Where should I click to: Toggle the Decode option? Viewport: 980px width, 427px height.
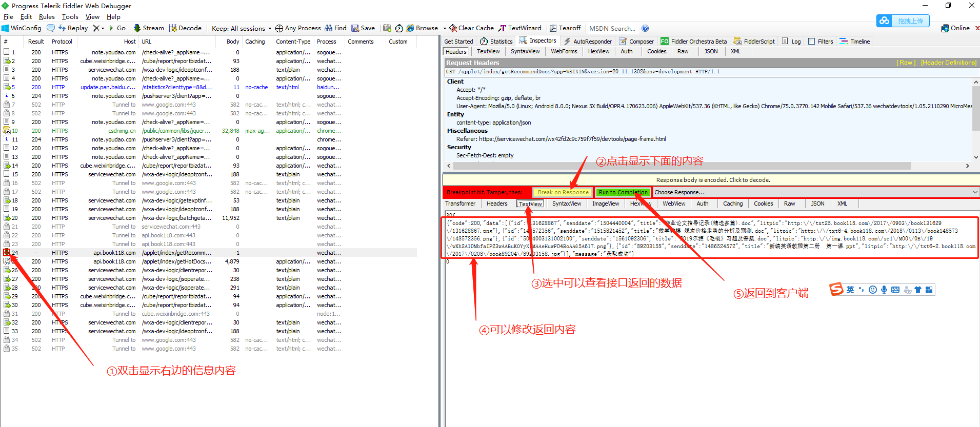pos(185,28)
